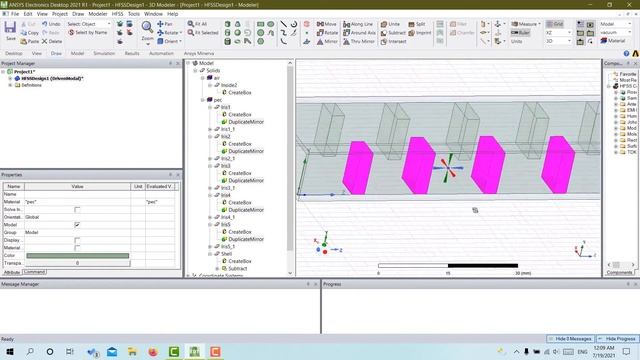Viewport: 640px width, 360px height.
Task: Uncheck the Model property checkbox
Action: [x=77, y=225]
